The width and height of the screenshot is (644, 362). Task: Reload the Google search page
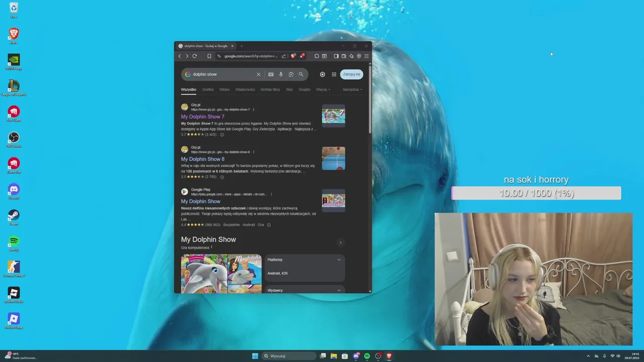195,56
